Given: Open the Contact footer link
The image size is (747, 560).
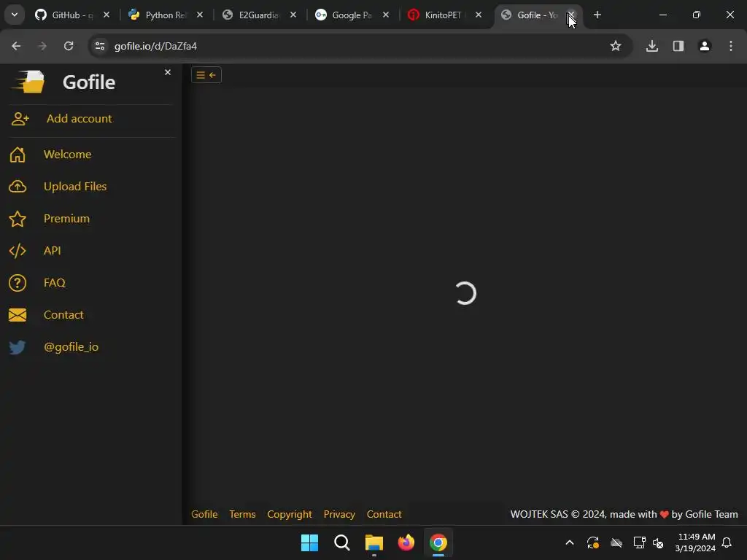Looking at the screenshot, I should 384,514.
